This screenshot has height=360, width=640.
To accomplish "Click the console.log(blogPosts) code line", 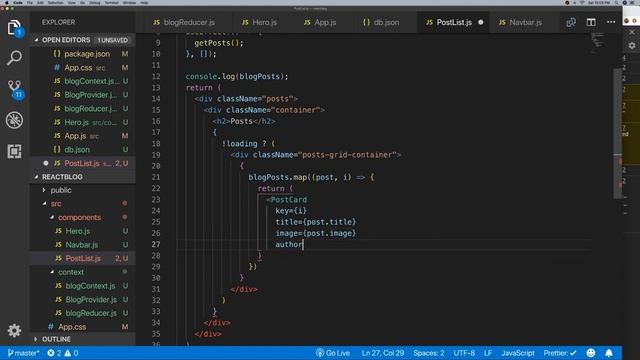I will (237, 77).
